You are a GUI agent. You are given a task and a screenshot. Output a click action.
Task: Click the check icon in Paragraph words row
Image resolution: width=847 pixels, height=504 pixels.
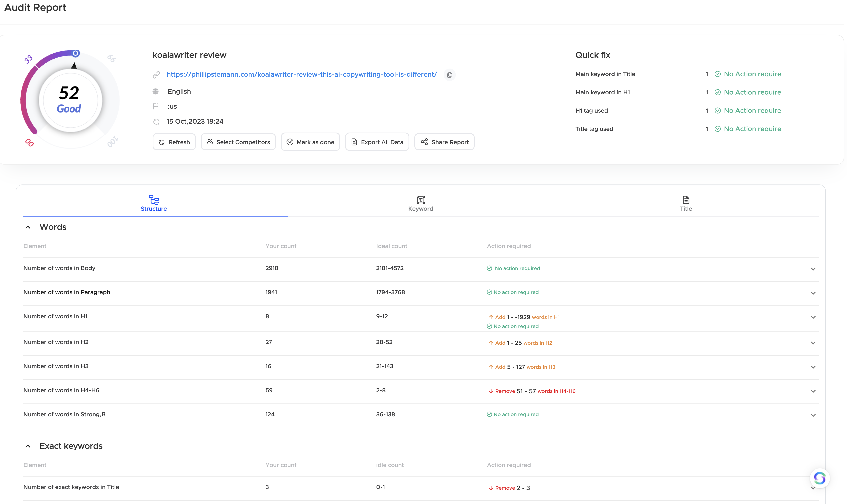[489, 293]
